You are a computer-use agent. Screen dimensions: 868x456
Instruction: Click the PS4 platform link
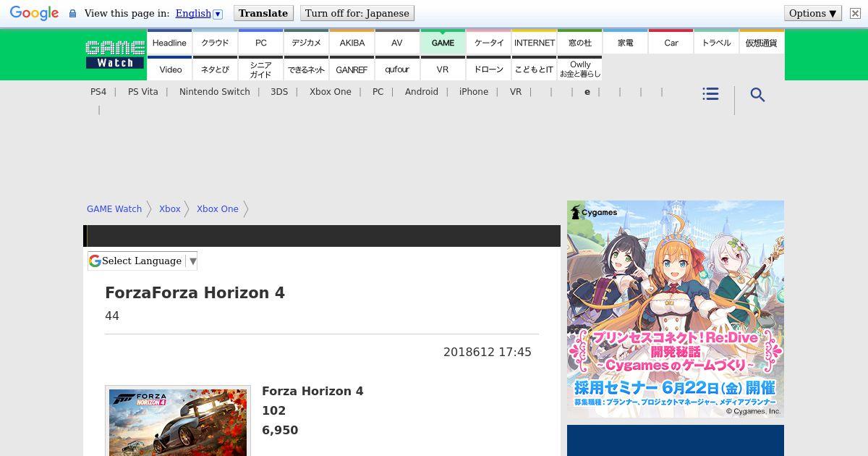(x=98, y=92)
